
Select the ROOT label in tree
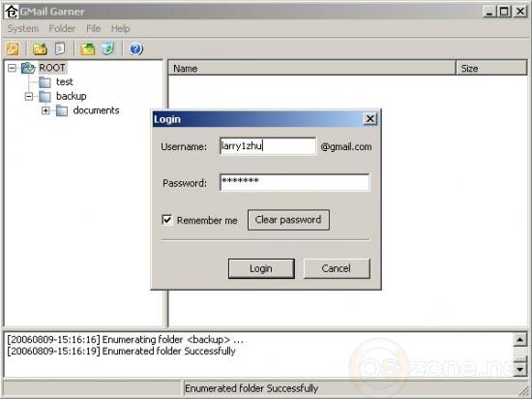52,68
